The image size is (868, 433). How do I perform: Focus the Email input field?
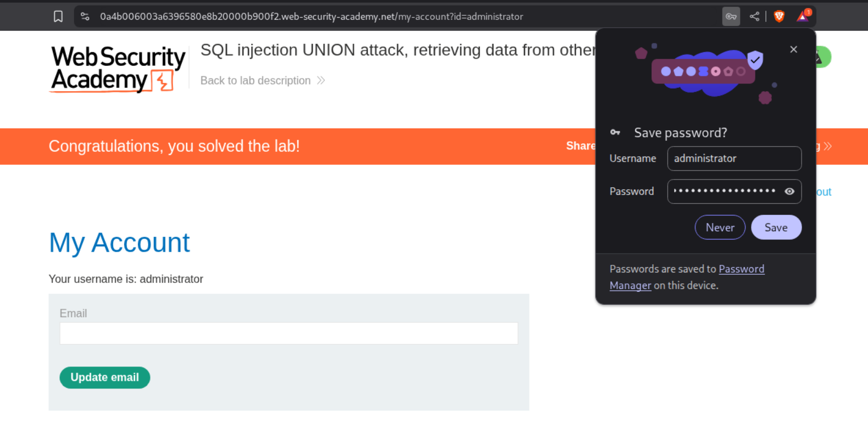click(288, 334)
